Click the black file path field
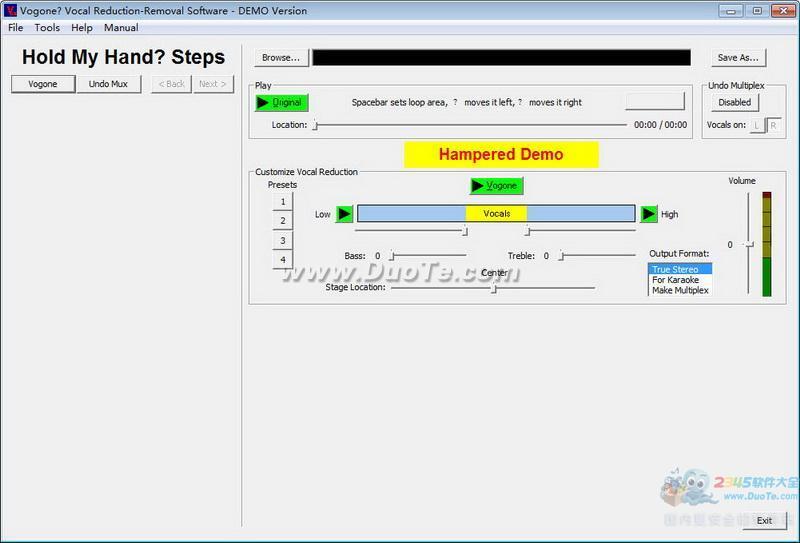 click(502, 58)
